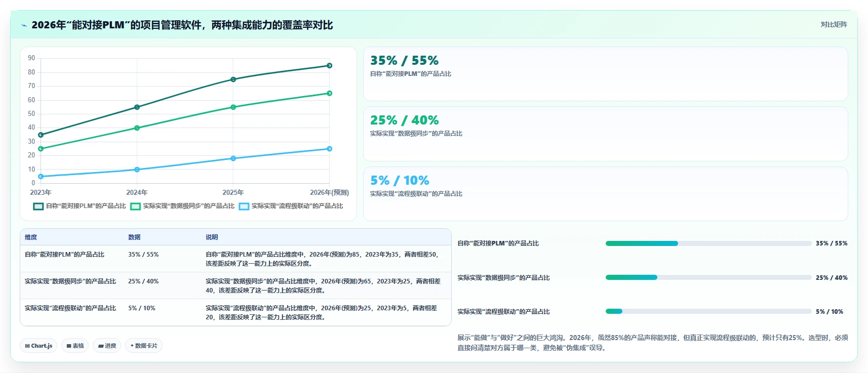
Task: Click the 2023年 x-axis label
Action: click(41, 193)
